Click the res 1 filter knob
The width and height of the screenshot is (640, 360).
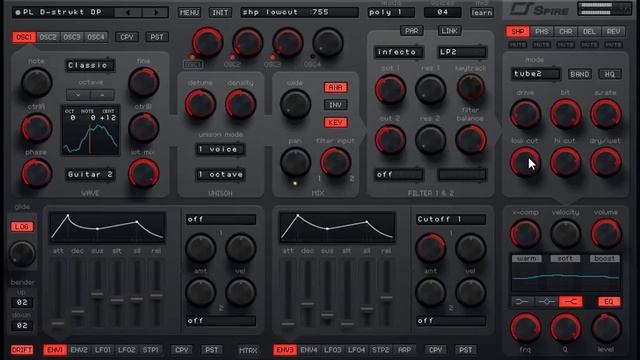[430, 89]
